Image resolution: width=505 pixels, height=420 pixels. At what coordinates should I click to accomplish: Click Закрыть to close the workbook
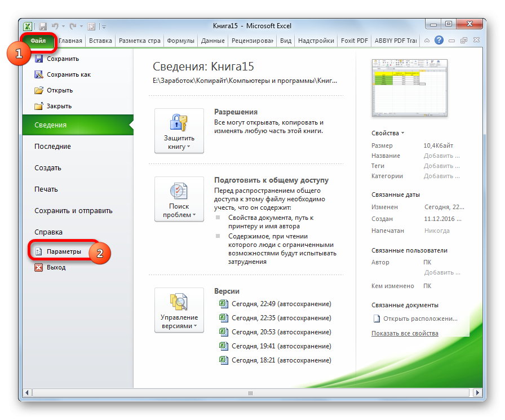click(x=53, y=106)
